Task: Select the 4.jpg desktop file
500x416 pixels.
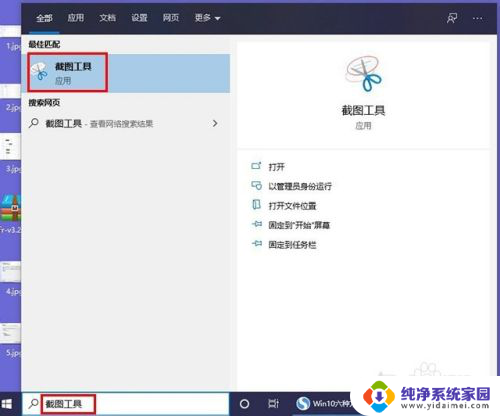Action: click(11, 278)
